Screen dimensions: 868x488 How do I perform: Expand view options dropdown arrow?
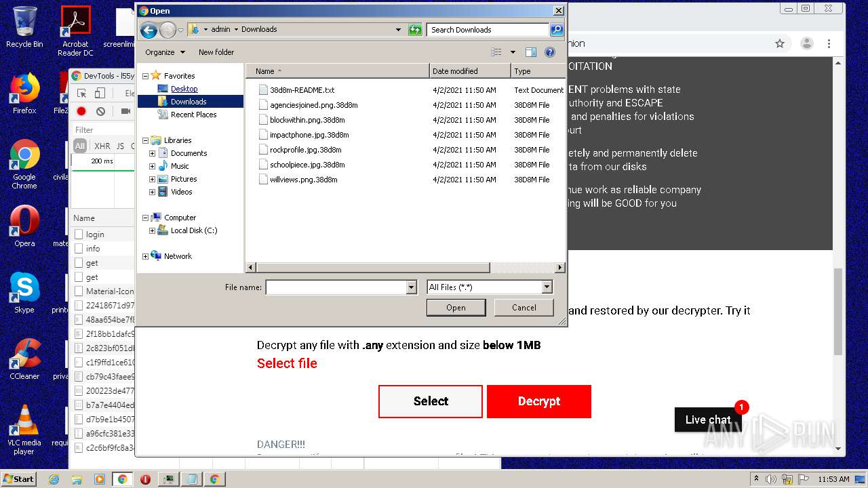513,52
